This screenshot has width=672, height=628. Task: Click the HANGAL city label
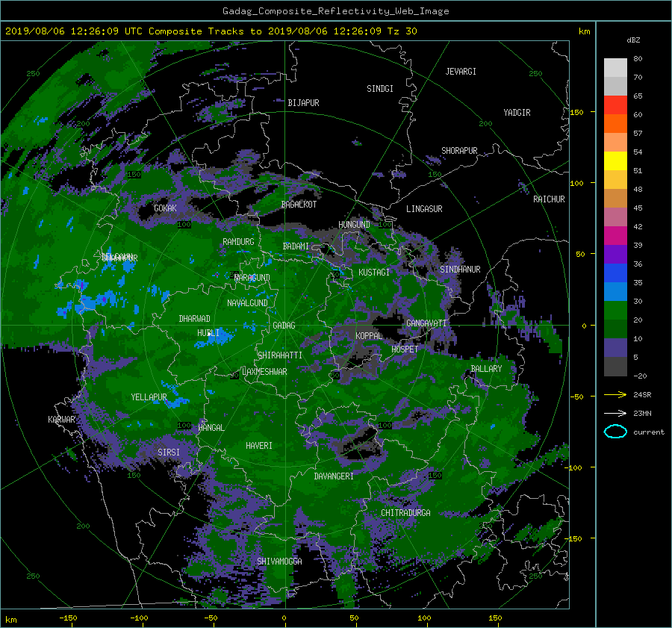[211, 428]
